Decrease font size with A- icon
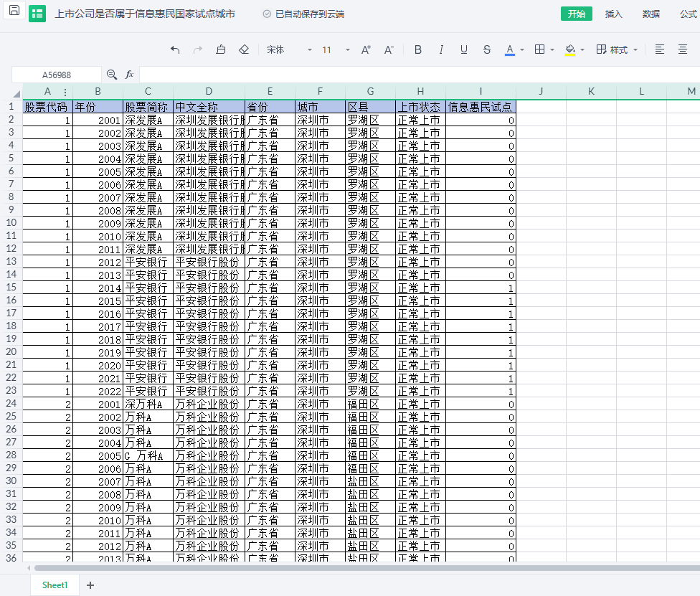 [389, 49]
